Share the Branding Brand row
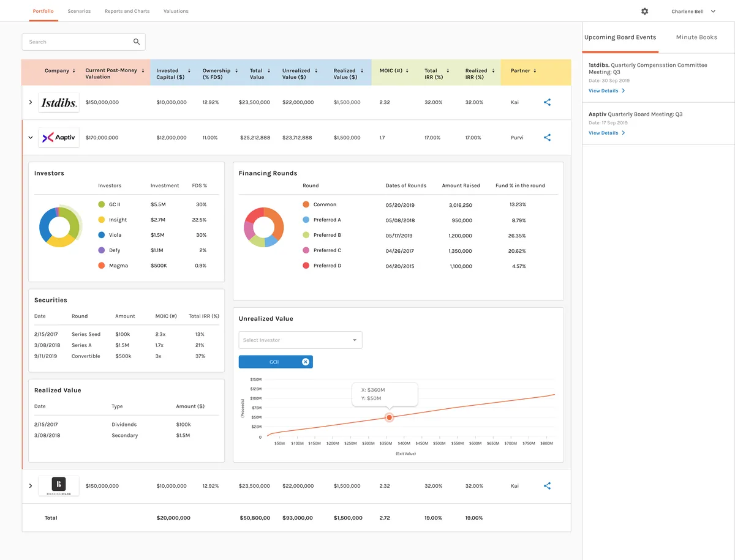Screen dimensions: 735x560 point(547,486)
